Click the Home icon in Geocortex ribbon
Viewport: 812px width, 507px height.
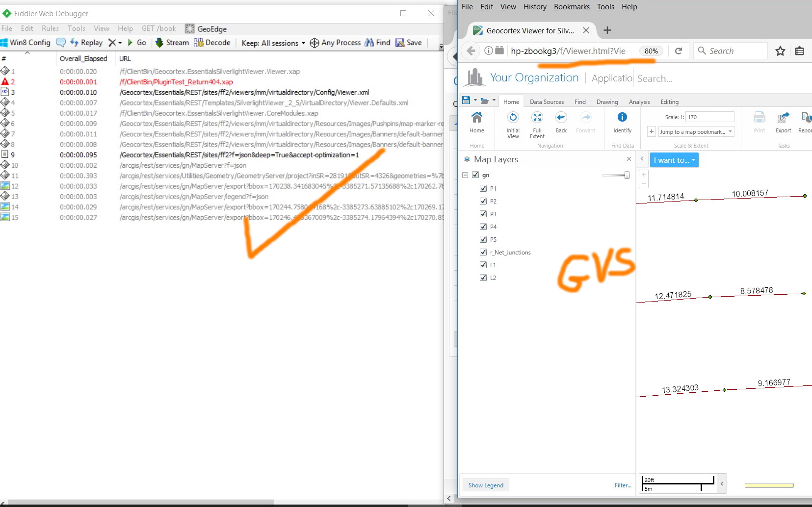476,118
